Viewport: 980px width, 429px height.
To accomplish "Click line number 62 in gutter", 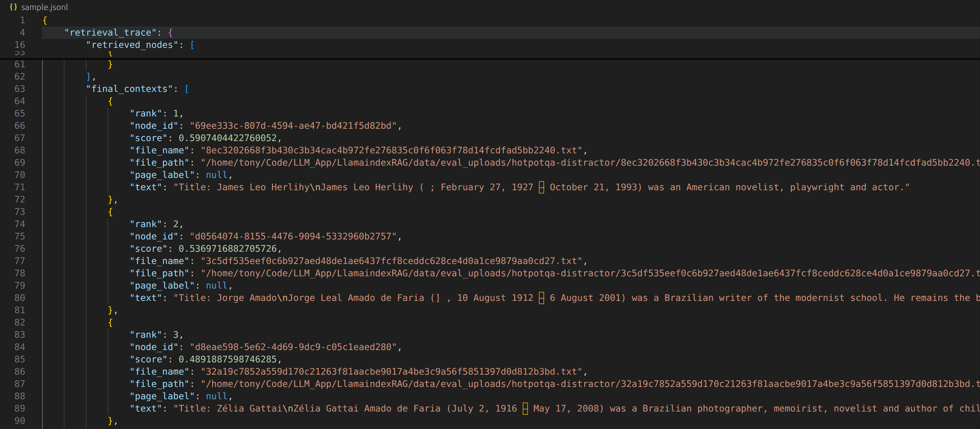I will 20,76.
